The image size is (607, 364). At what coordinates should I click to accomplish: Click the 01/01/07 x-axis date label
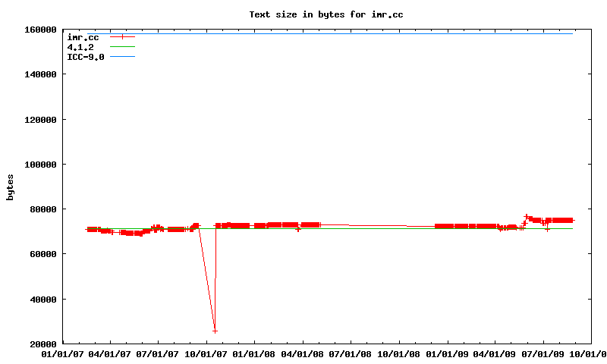click(x=62, y=354)
